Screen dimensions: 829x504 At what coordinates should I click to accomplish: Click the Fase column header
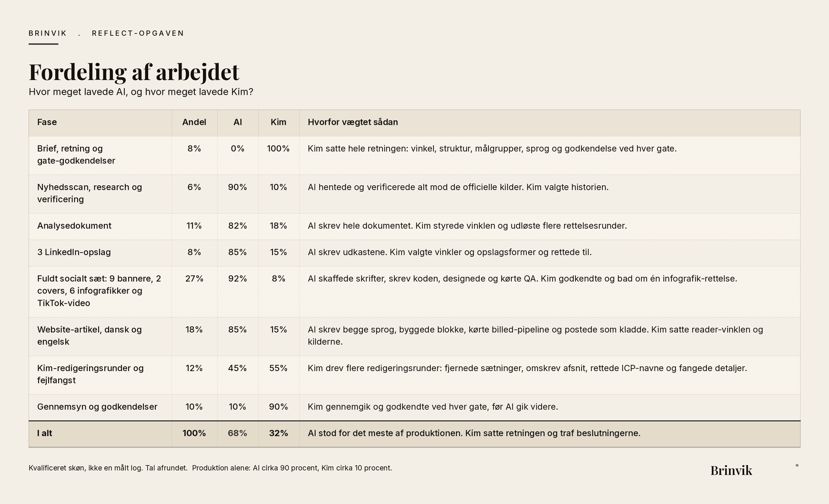click(x=47, y=122)
